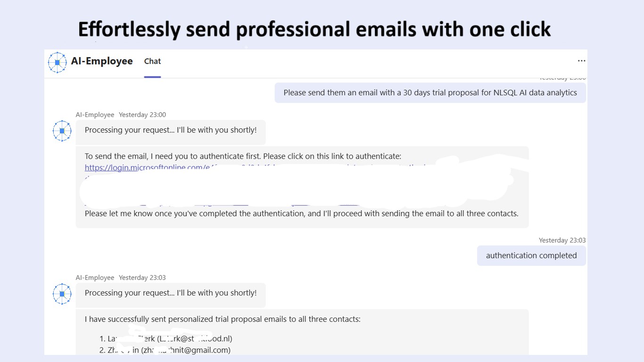Click the AI-Employee title in the header
This screenshot has width=644, height=362.
coord(102,61)
